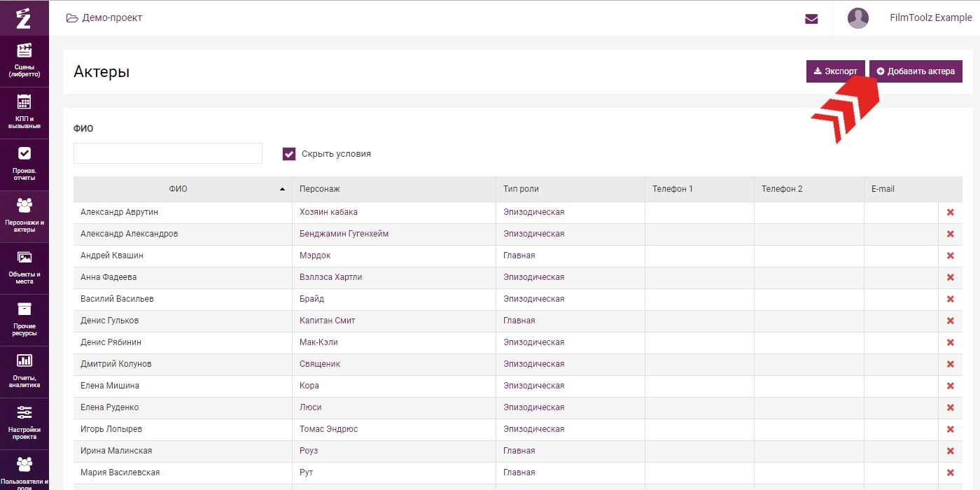Screen dimensions: 980x490
Task: Click the E-mail column header
Action: (x=901, y=189)
